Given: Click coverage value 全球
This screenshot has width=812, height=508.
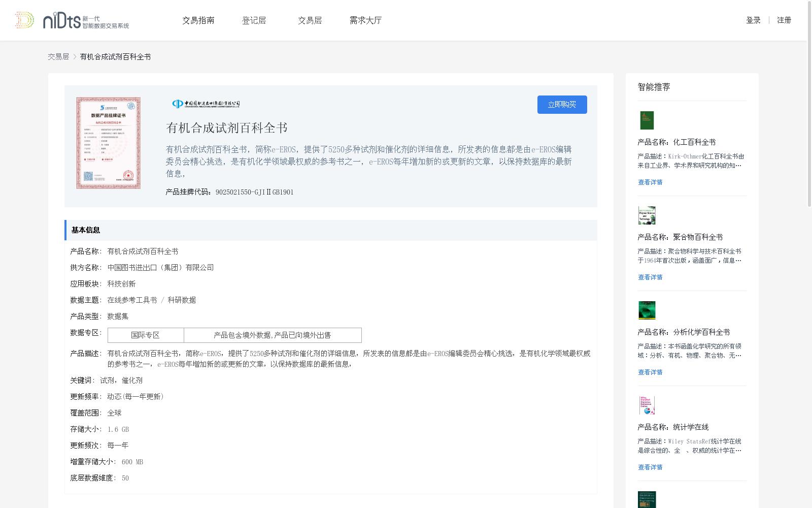Looking at the screenshot, I should coord(114,413).
